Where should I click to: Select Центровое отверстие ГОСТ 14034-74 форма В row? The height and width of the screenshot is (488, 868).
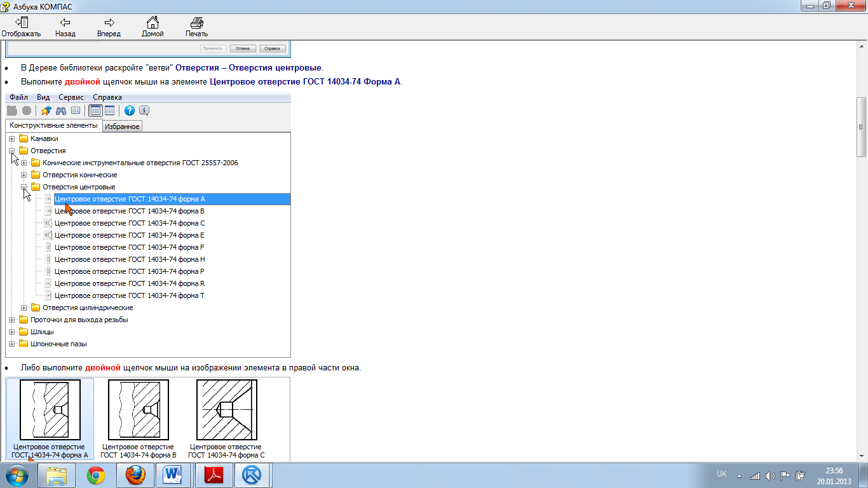(x=130, y=211)
